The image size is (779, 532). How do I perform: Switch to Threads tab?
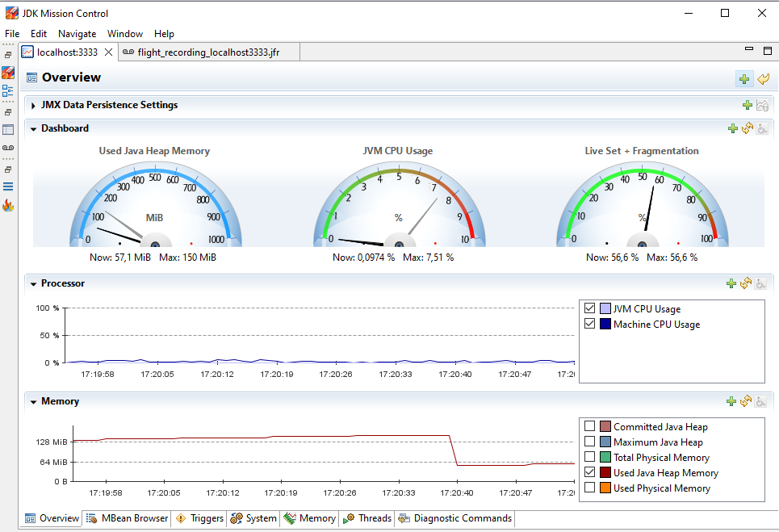(367, 518)
